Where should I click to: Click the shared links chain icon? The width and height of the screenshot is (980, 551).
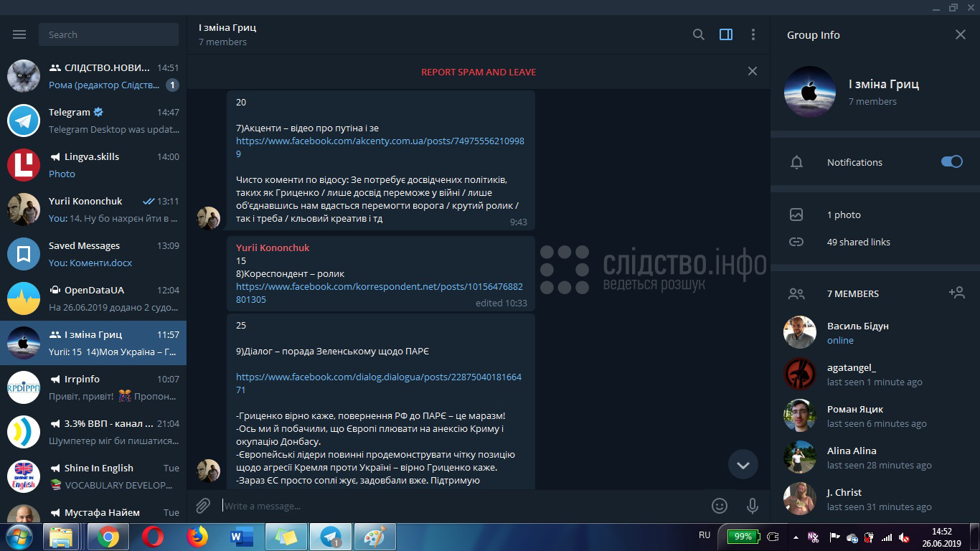796,242
